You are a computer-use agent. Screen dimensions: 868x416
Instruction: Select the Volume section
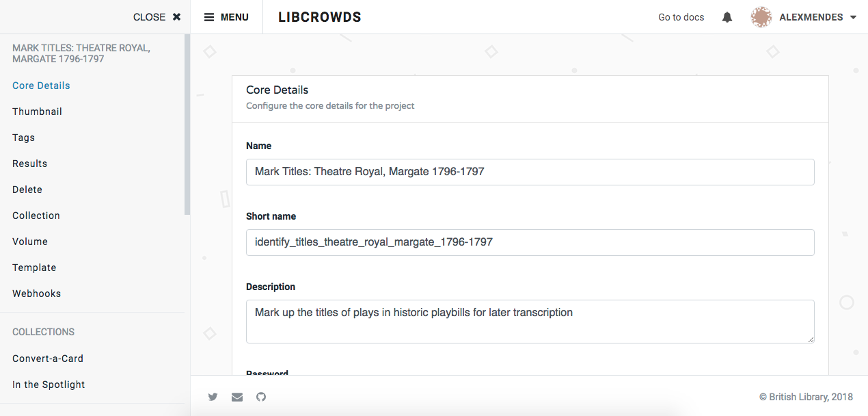[29, 241]
